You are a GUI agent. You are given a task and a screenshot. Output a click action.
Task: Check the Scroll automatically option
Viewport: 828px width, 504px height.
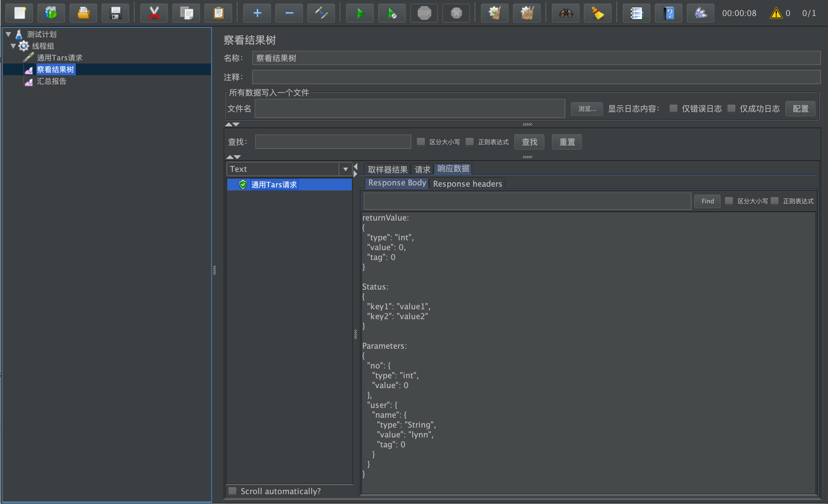coord(233,491)
